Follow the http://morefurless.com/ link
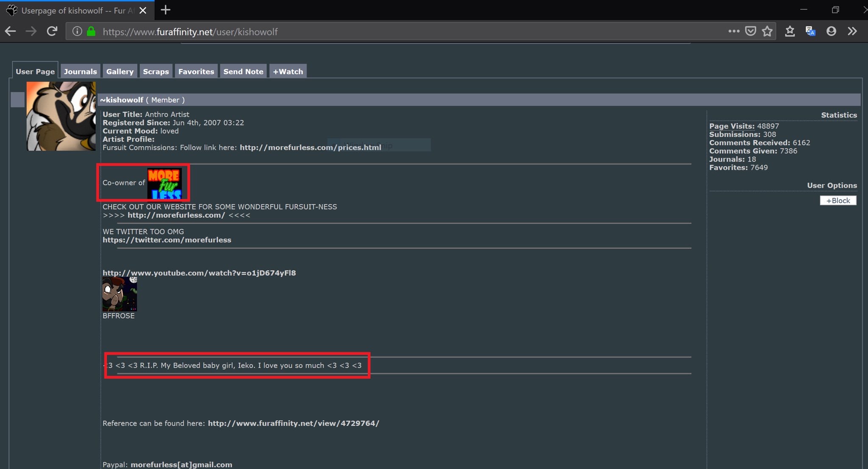 tap(176, 215)
